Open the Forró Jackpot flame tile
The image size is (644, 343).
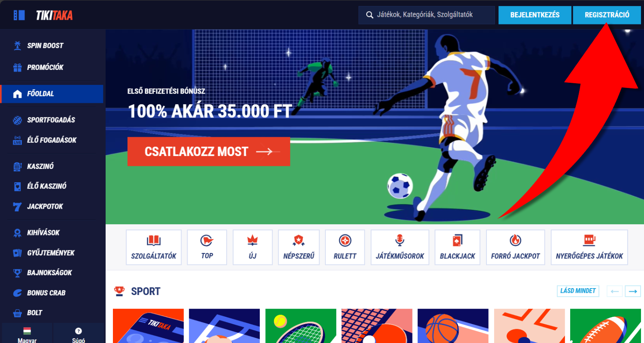click(515, 247)
